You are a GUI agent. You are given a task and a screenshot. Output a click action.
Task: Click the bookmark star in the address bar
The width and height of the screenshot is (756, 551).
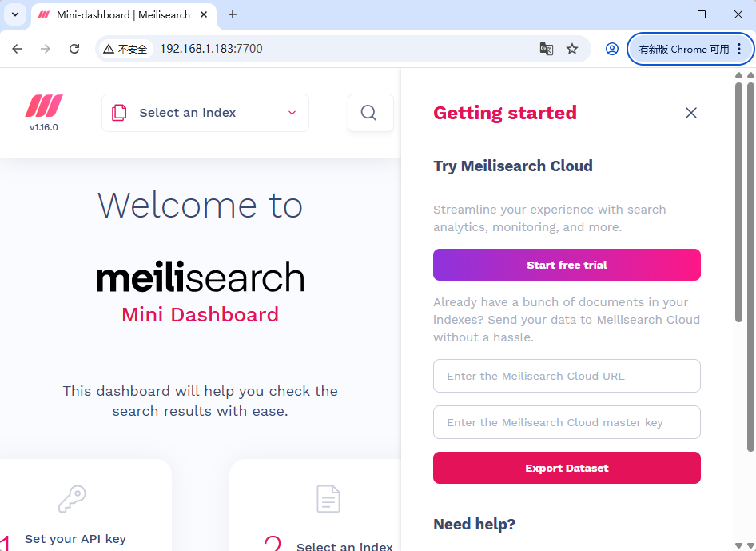(x=572, y=49)
